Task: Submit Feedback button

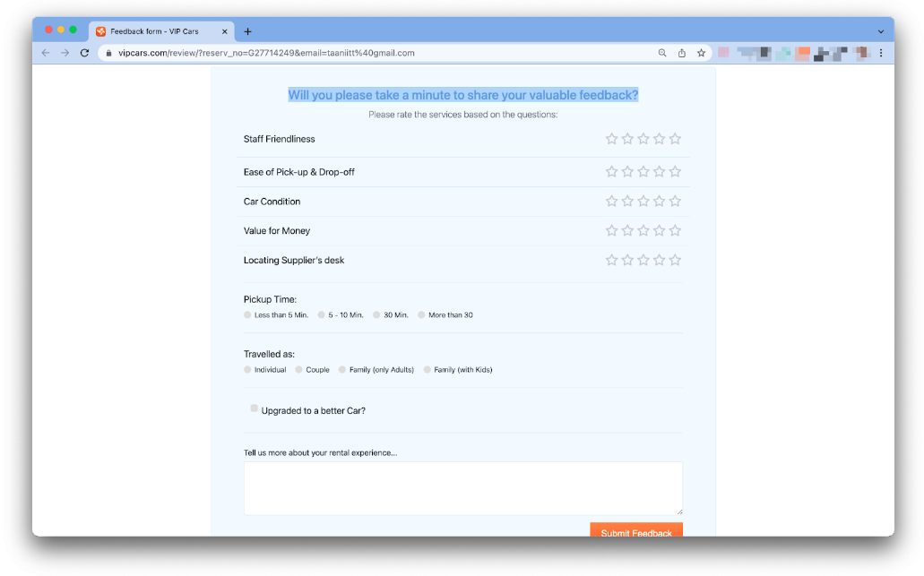Action: tap(636, 530)
